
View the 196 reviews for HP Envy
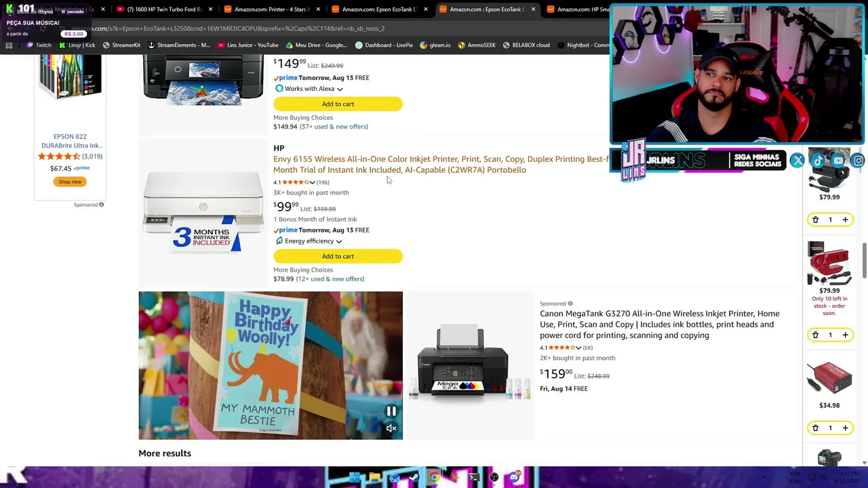(x=323, y=182)
